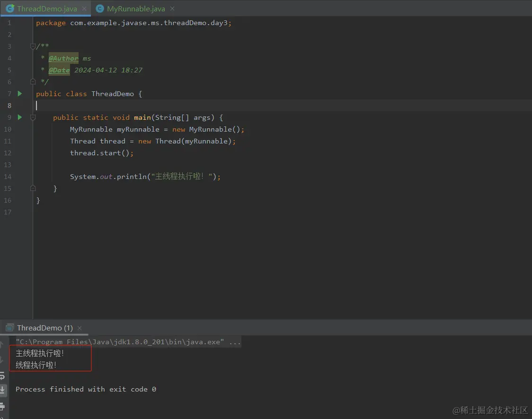Click line number 13 in the gutter
The image size is (532, 419).
(8, 165)
